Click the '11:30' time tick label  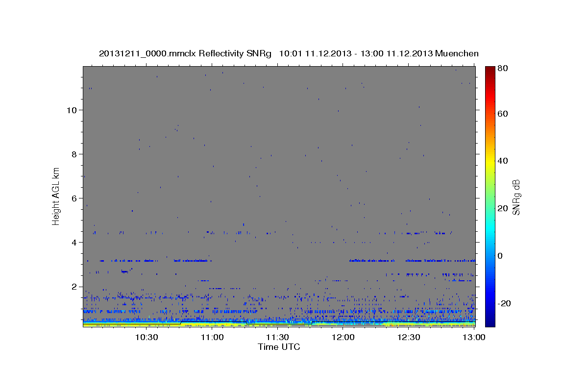tap(277, 337)
